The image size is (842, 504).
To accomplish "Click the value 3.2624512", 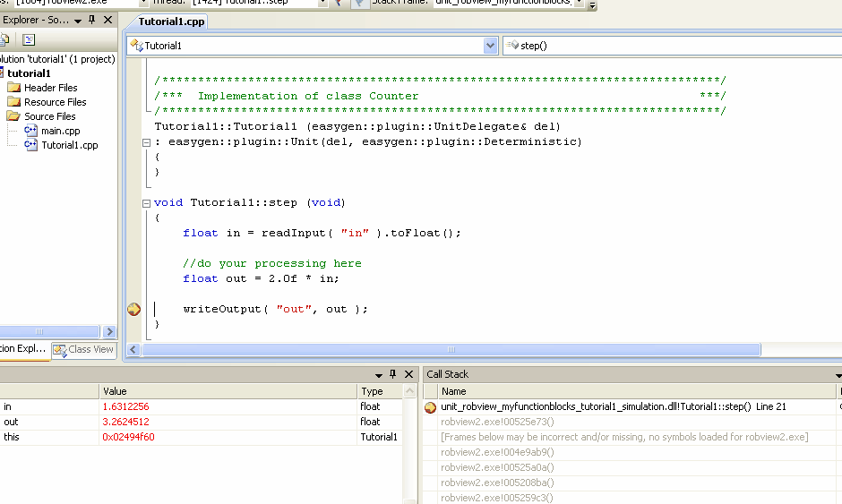I will point(125,422).
